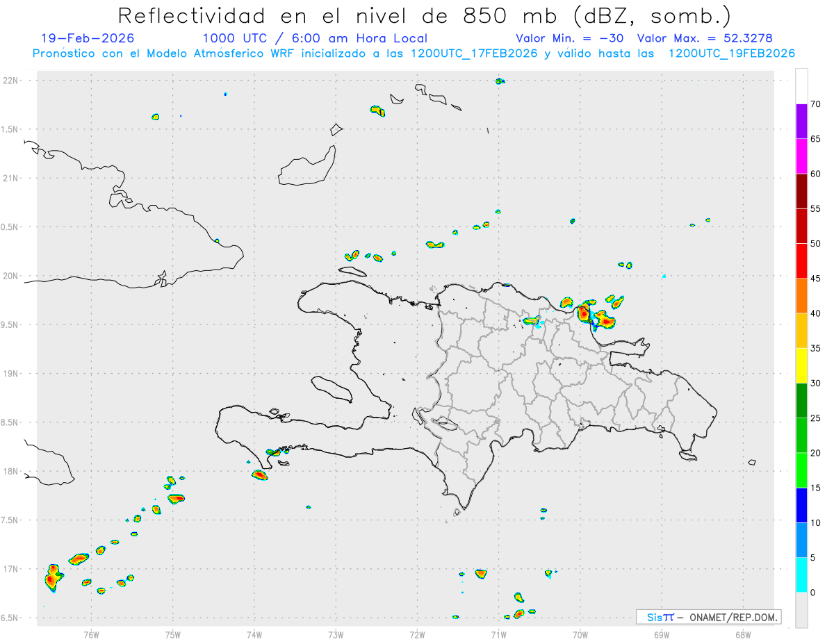
Task: Click the colorbar scale label '55'
Action: click(x=815, y=209)
